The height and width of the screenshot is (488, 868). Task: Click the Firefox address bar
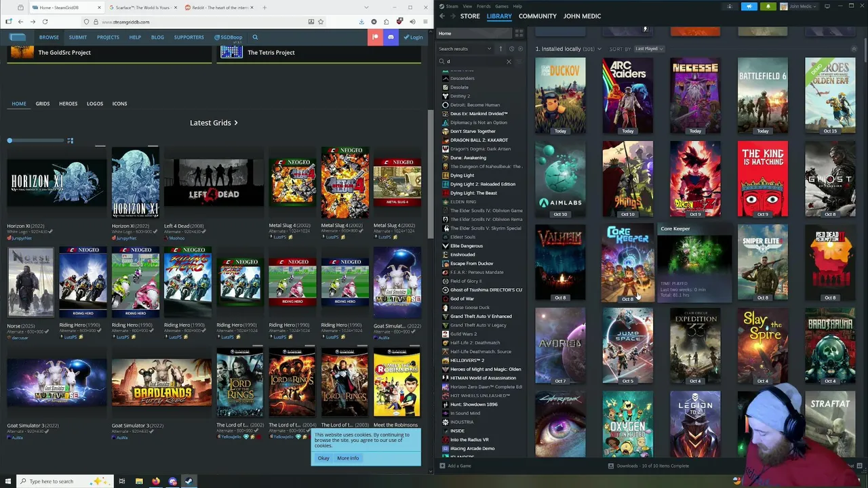tap(203, 22)
